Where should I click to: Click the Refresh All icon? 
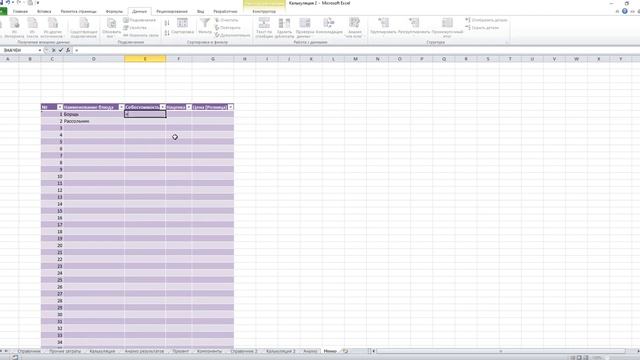(x=111, y=27)
